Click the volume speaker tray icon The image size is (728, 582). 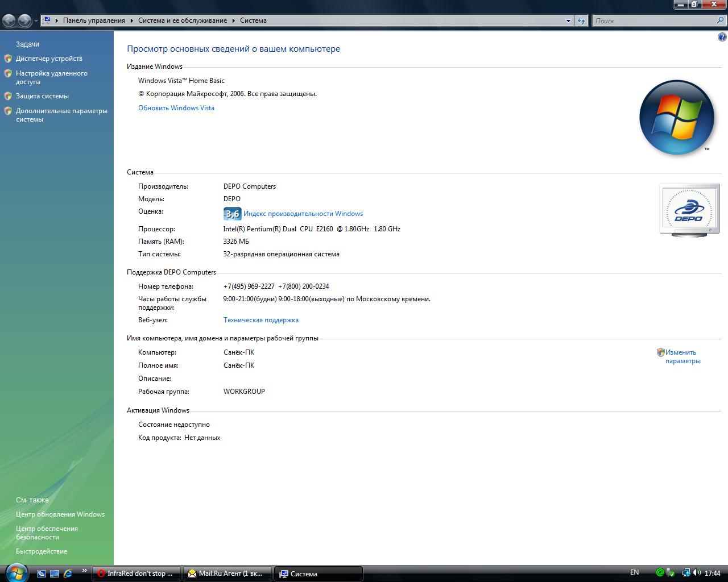point(697,573)
